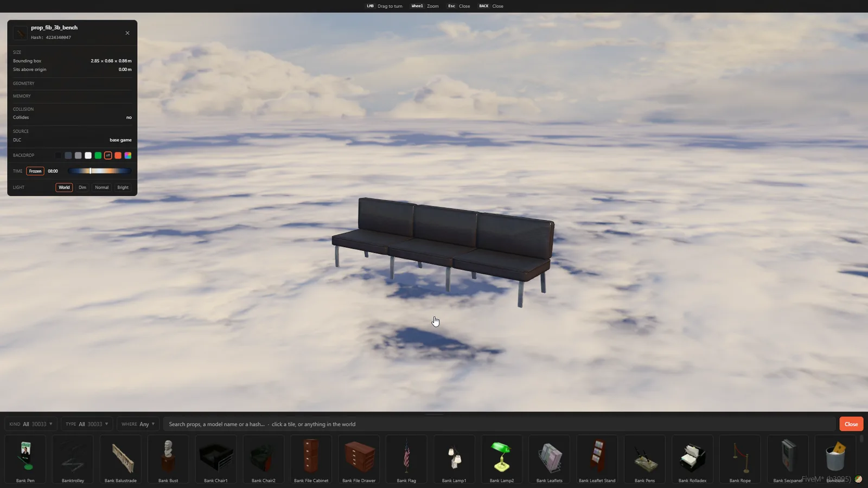Set light mode to Normal
The height and width of the screenshot is (488, 868).
point(101,188)
